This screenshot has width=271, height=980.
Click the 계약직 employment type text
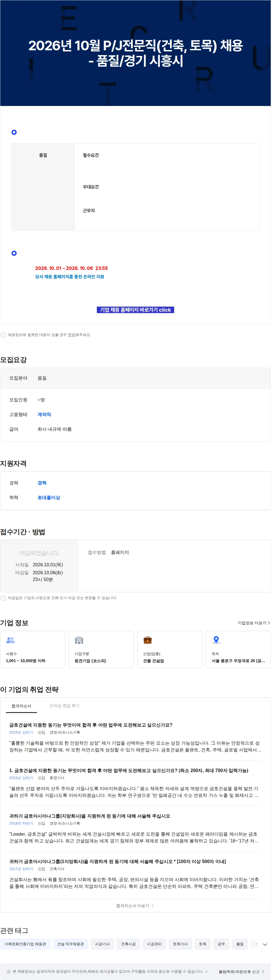[x=44, y=414]
